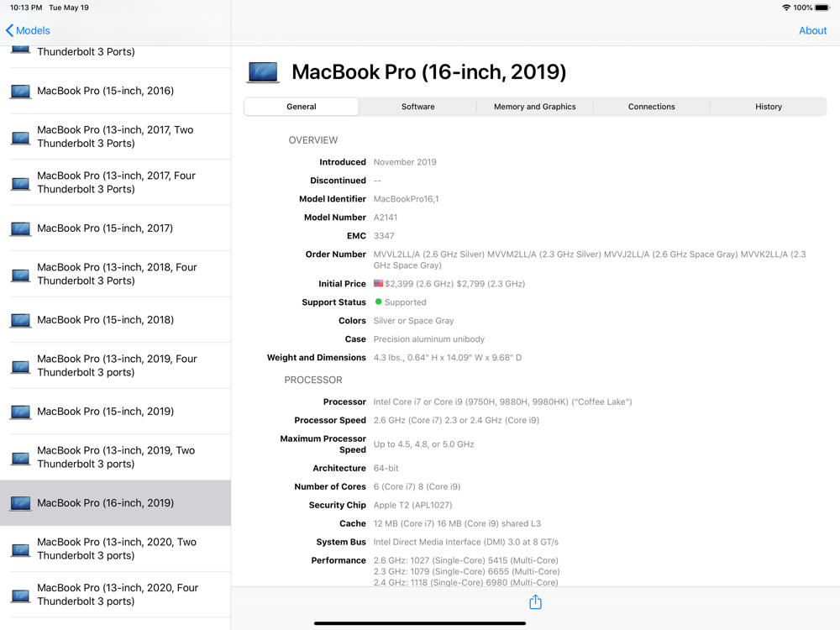This screenshot has height=630, width=840.
Task: Select MacBook Pro (16-inch, 2019) in sidebar
Action: coord(115,503)
